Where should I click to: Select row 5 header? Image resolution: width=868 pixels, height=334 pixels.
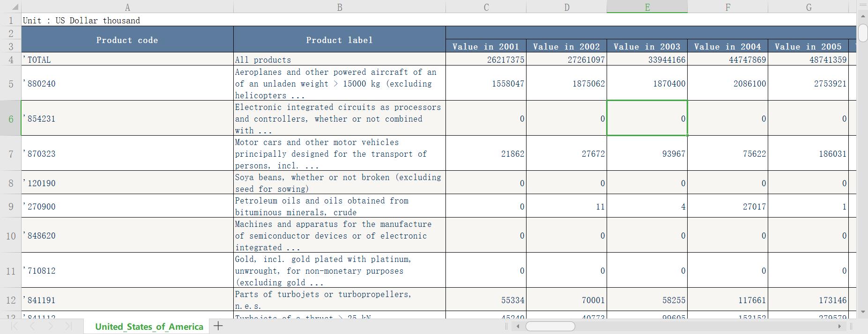pos(11,83)
